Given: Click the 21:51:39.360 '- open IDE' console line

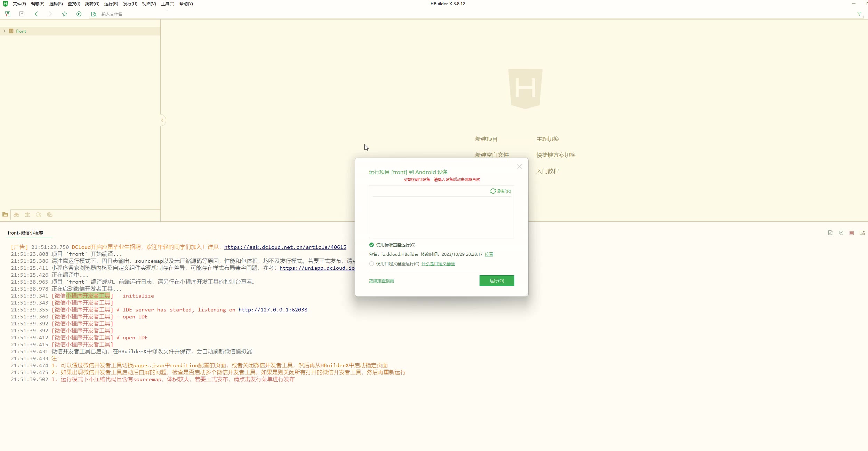Looking at the screenshot, I should point(79,317).
